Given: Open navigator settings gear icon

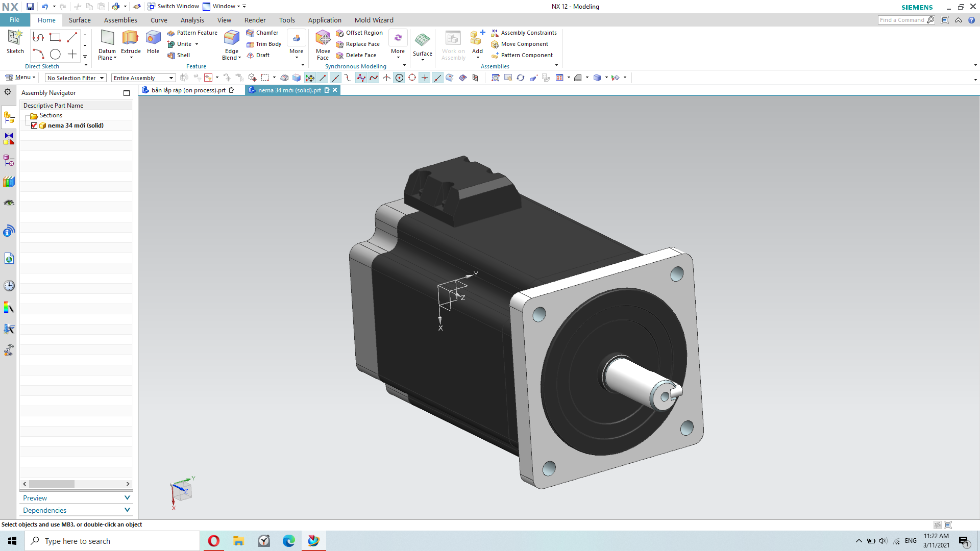Looking at the screenshot, I should (8, 92).
